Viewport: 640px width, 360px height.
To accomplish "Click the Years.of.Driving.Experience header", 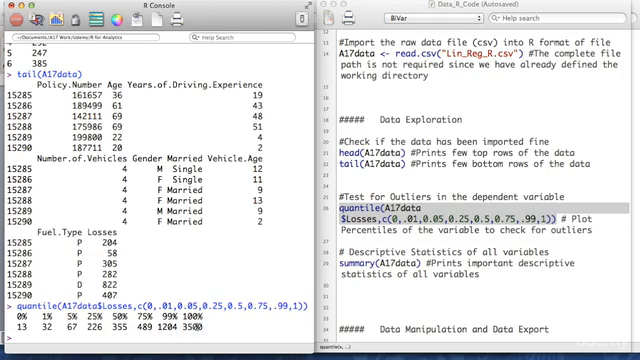I will (x=195, y=85).
